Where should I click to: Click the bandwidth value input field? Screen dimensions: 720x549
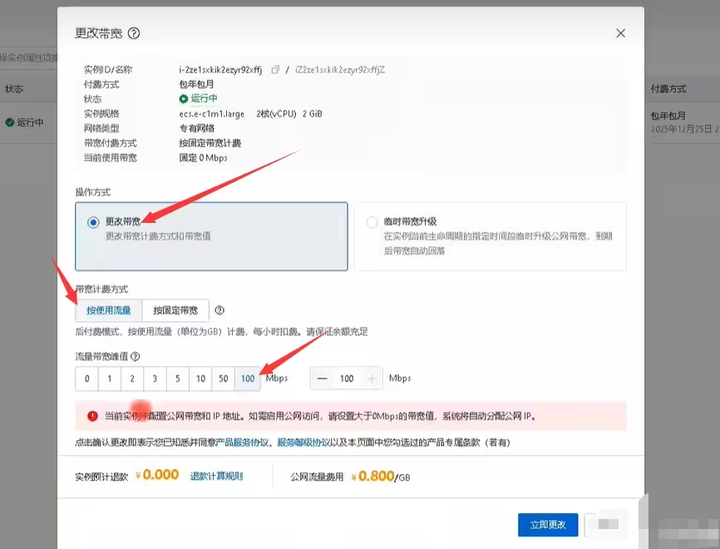coord(347,379)
